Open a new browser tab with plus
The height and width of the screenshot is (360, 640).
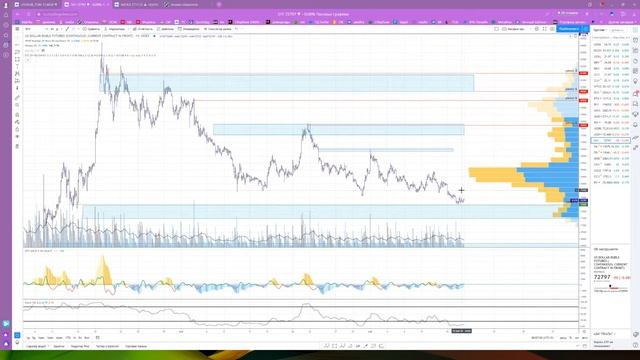pyautogui.click(x=219, y=4)
